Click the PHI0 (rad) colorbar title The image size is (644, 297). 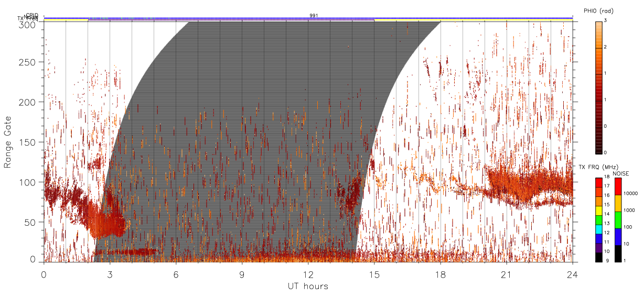[598, 10]
